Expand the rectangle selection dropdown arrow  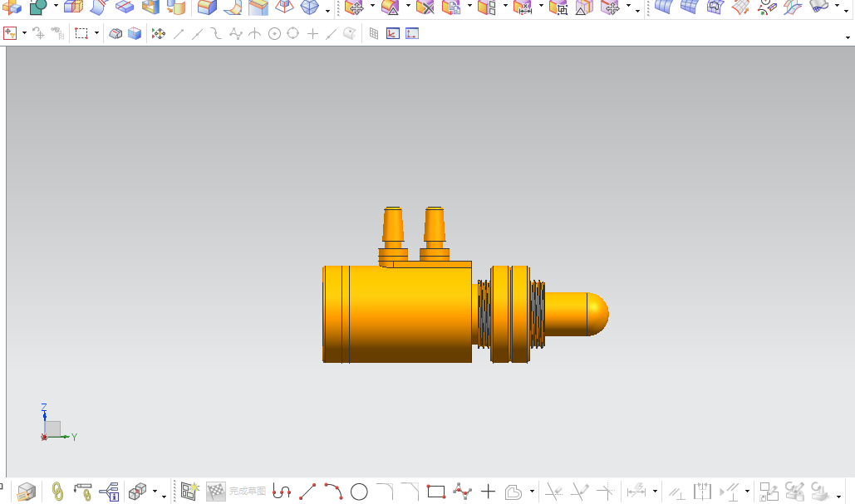tap(96, 33)
